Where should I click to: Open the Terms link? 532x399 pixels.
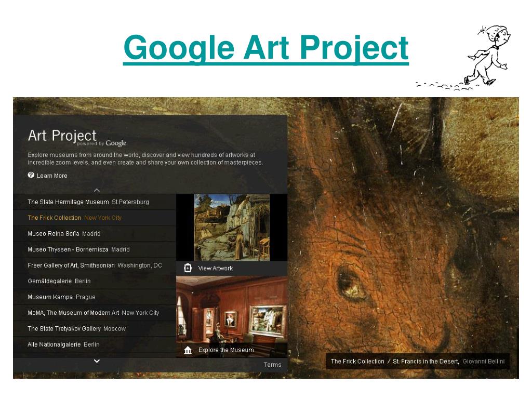[x=272, y=365]
